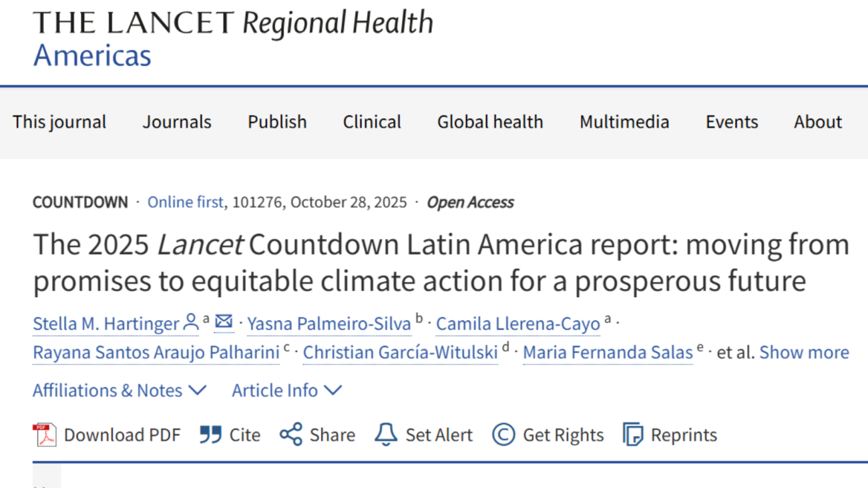Click the Online first link
Screen dimensions: 868x488
click(x=186, y=202)
